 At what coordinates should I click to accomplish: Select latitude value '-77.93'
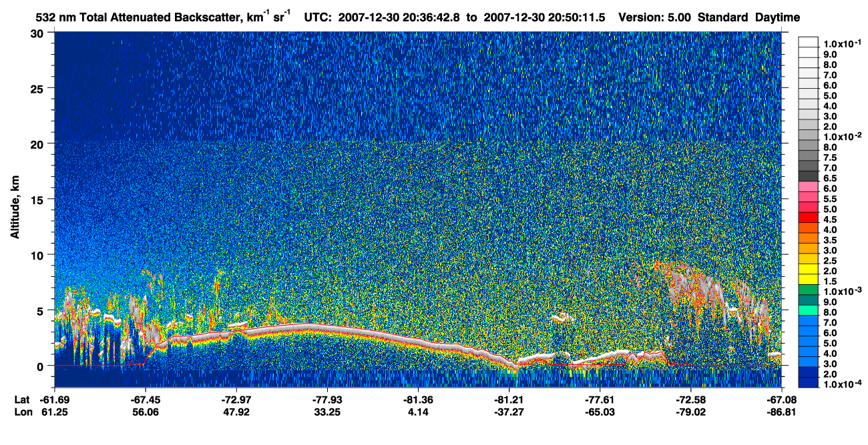[x=327, y=400]
